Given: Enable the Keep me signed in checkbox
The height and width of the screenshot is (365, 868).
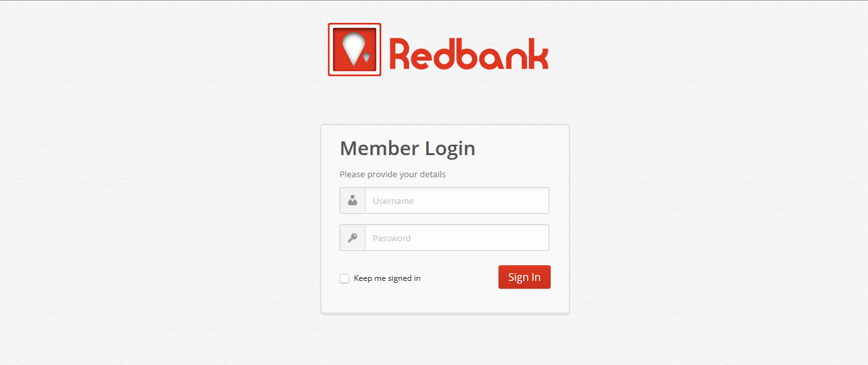Looking at the screenshot, I should 345,278.
